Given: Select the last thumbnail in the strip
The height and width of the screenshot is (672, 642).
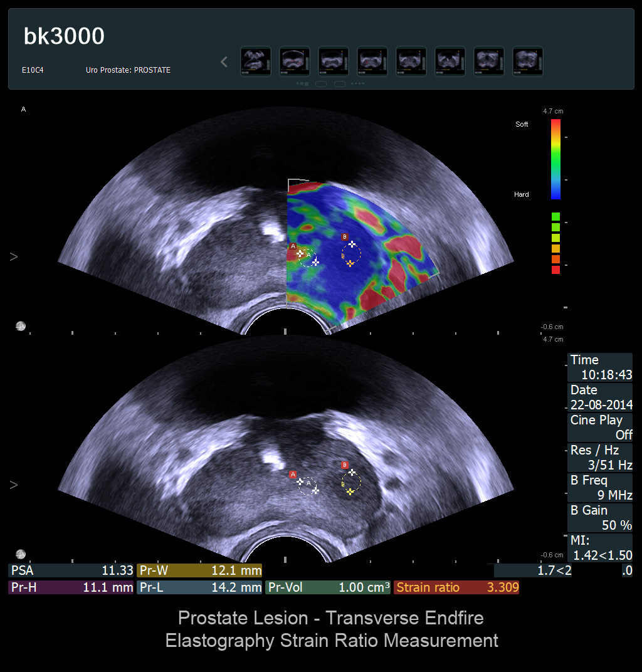Looking at the screenshot, I should click(x=528, y=61).
